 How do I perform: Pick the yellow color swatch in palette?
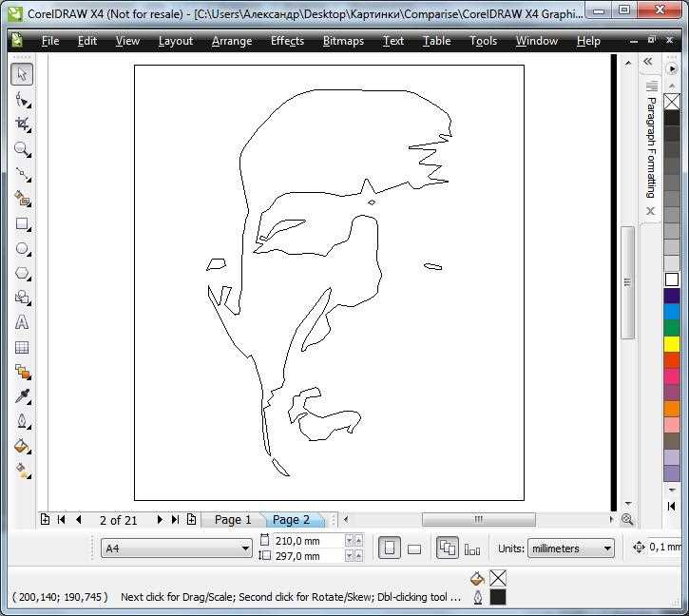click(672, 343)
